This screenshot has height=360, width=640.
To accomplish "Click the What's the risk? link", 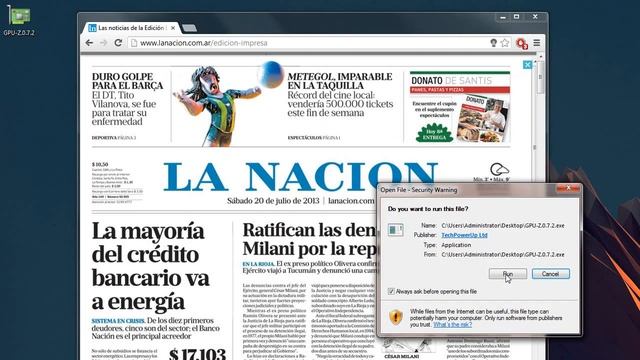I will (x=452, y=324).
